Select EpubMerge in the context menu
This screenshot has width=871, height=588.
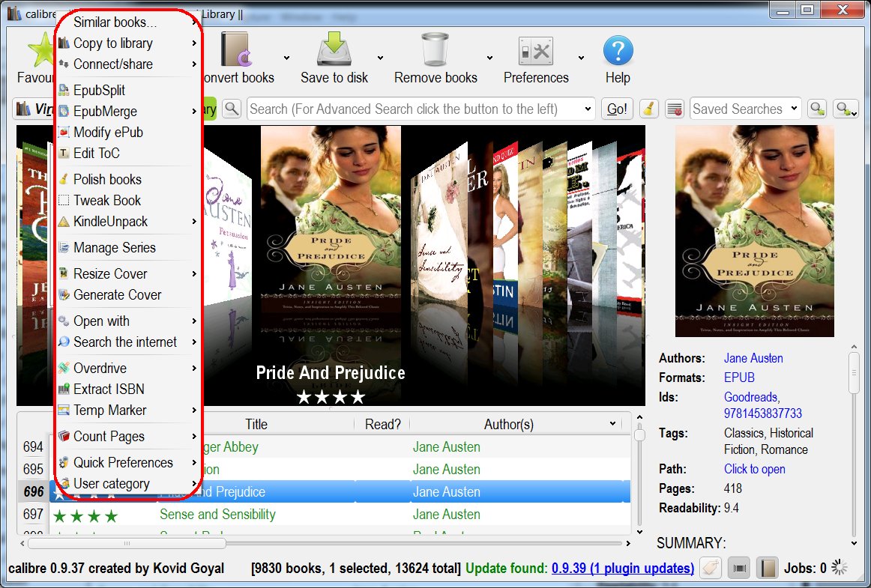[127, 111]
